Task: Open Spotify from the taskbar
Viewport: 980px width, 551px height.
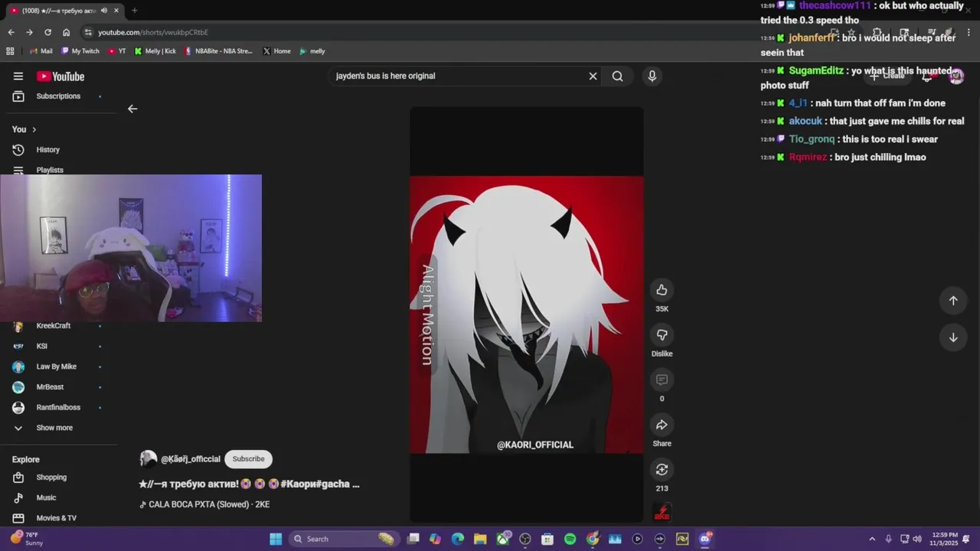Action: tap(570, 539)
